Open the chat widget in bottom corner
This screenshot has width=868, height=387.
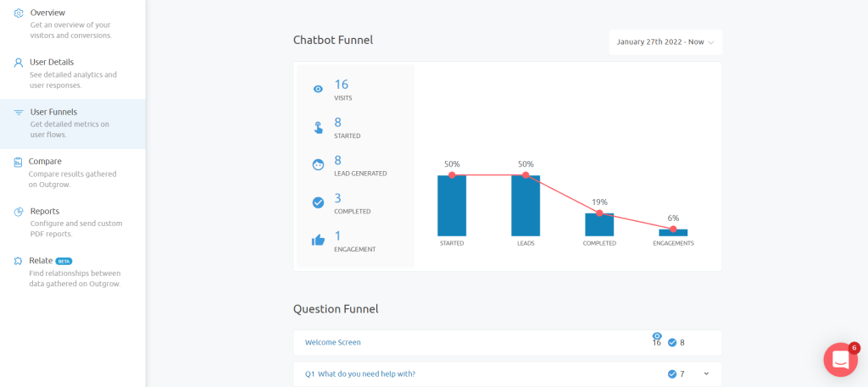(840, 360)
